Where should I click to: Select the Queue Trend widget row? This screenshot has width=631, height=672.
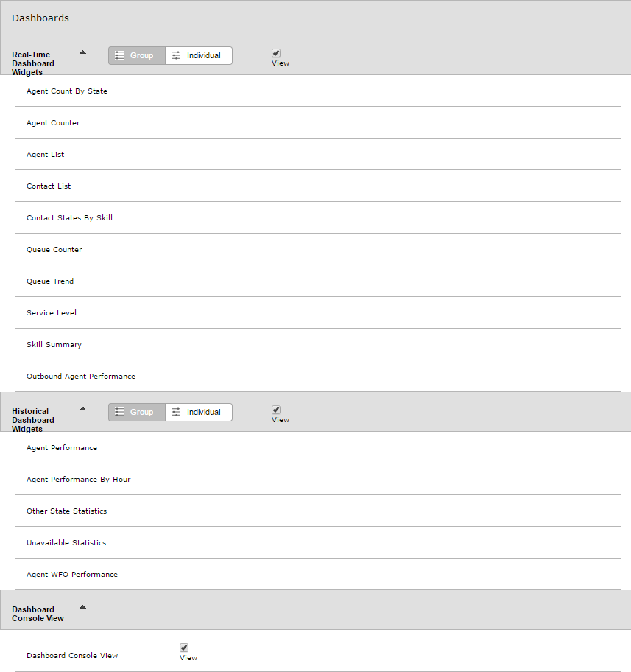[318, 281]
